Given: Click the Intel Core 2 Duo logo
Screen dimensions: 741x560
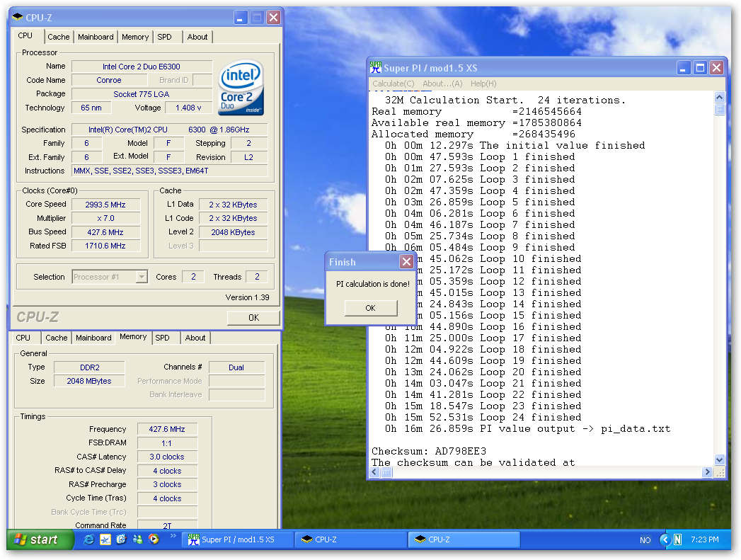Looking at the screenshot, I should coord(241,87).
